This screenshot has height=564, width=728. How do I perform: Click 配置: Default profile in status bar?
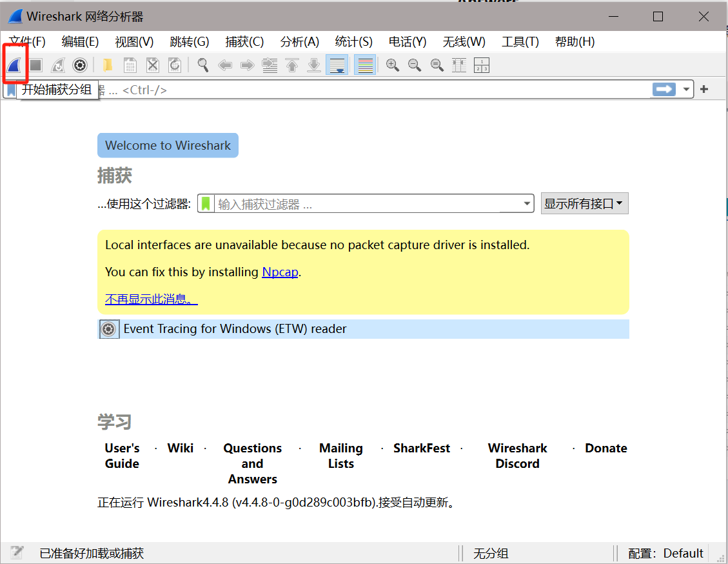pyautogui.click(x=665, y=553)
